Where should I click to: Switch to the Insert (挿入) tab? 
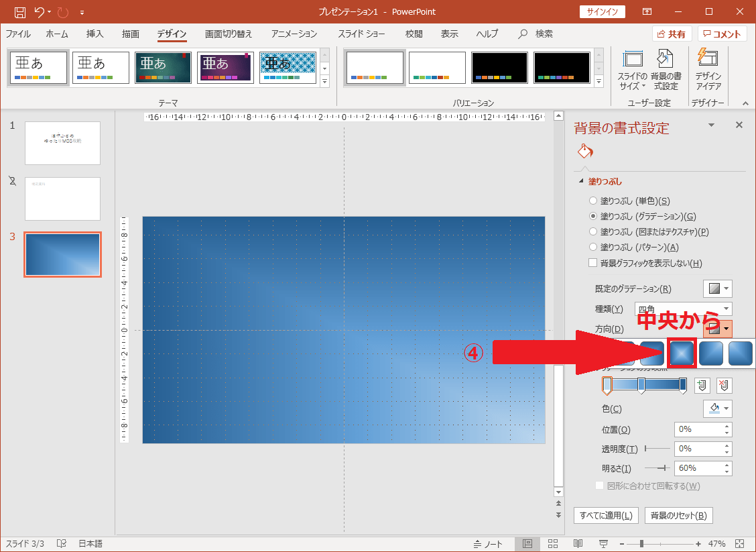[x=94, y=34]
